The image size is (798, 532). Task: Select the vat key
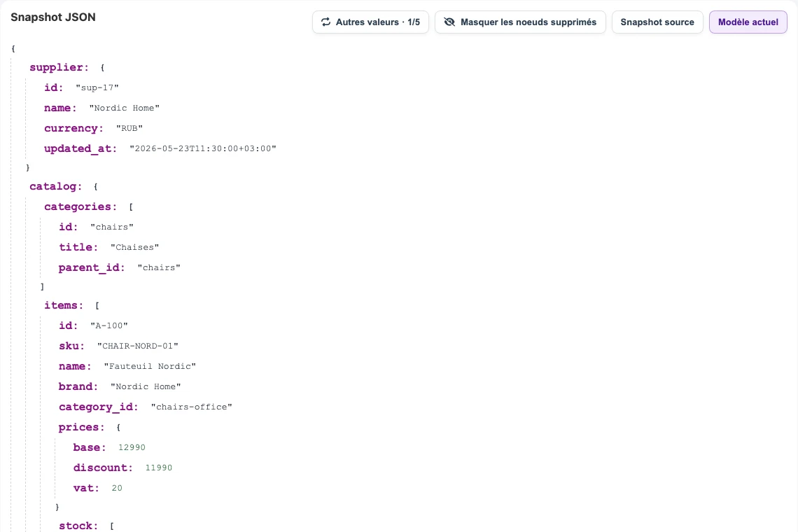86,488
